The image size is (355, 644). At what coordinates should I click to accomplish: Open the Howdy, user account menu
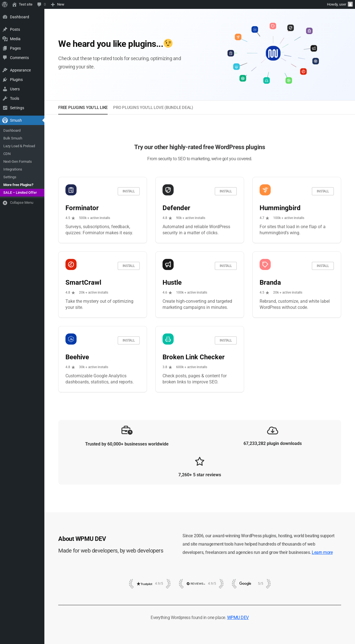(339, 4)
